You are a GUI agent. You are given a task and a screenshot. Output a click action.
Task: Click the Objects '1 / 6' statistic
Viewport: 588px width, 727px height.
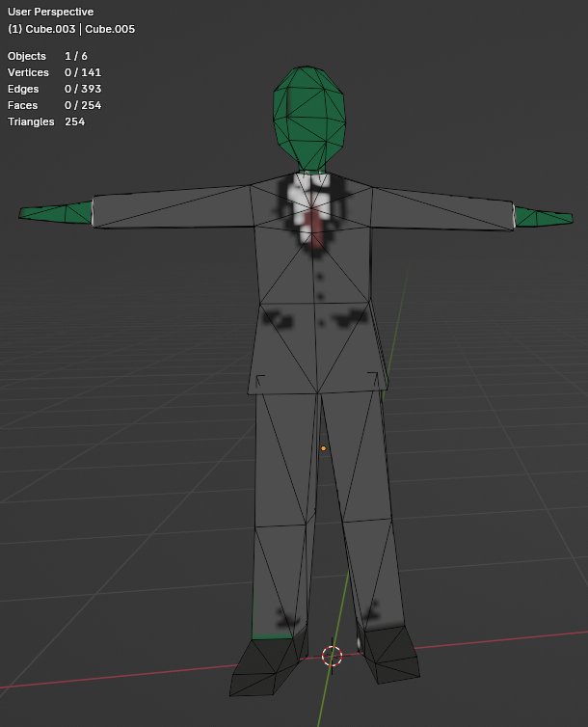pyautogui.click(x=76, y=56)
